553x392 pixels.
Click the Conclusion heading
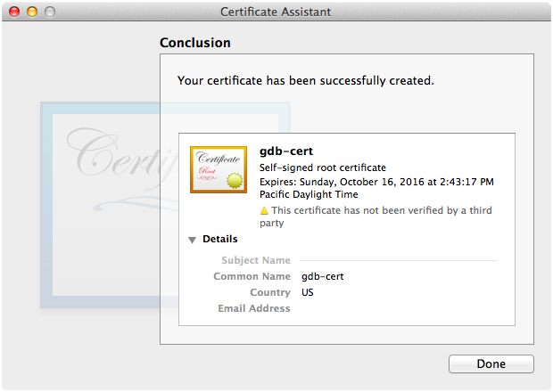[x=194, y=42]
